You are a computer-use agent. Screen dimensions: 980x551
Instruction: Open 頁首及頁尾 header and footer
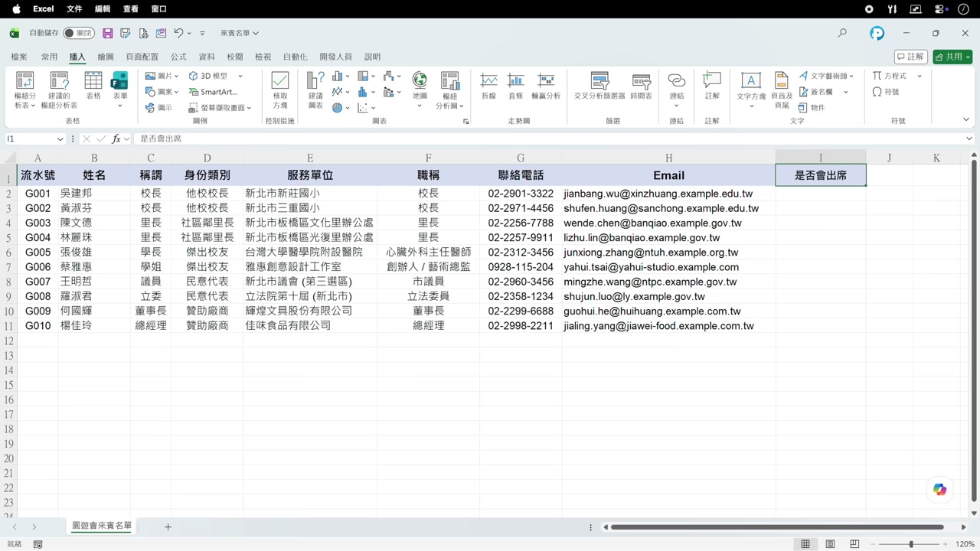click(781, 90)
